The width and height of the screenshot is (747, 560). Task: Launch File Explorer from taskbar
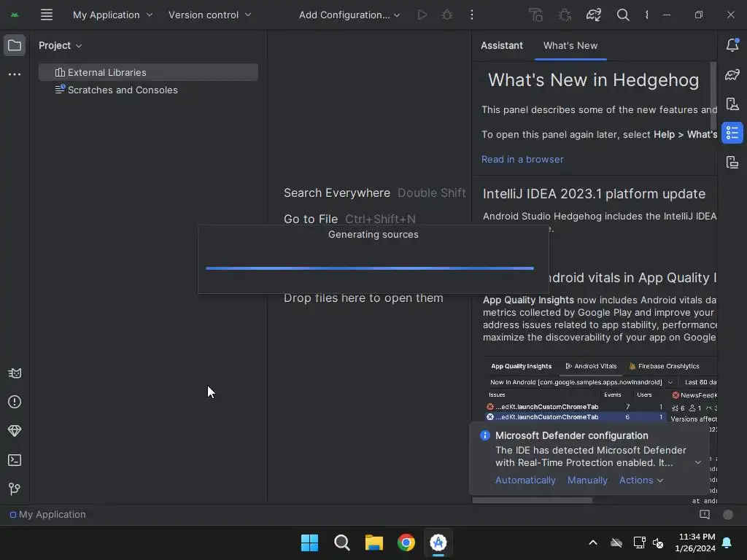(x=374, y=542)
